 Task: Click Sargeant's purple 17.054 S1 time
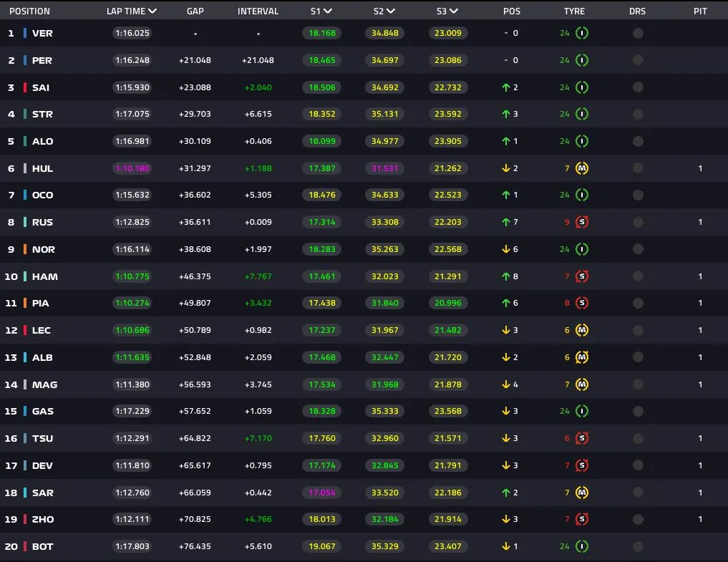point(321,493)
